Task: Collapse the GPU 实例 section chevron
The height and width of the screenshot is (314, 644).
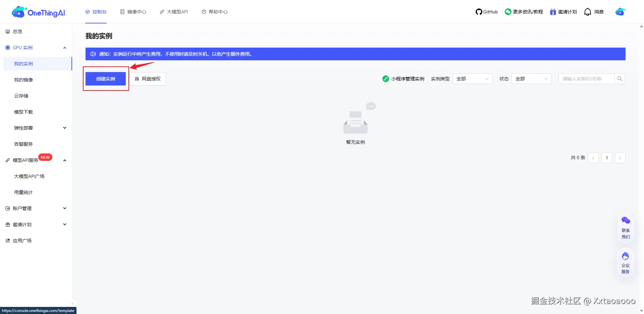Action: [65, 48]
